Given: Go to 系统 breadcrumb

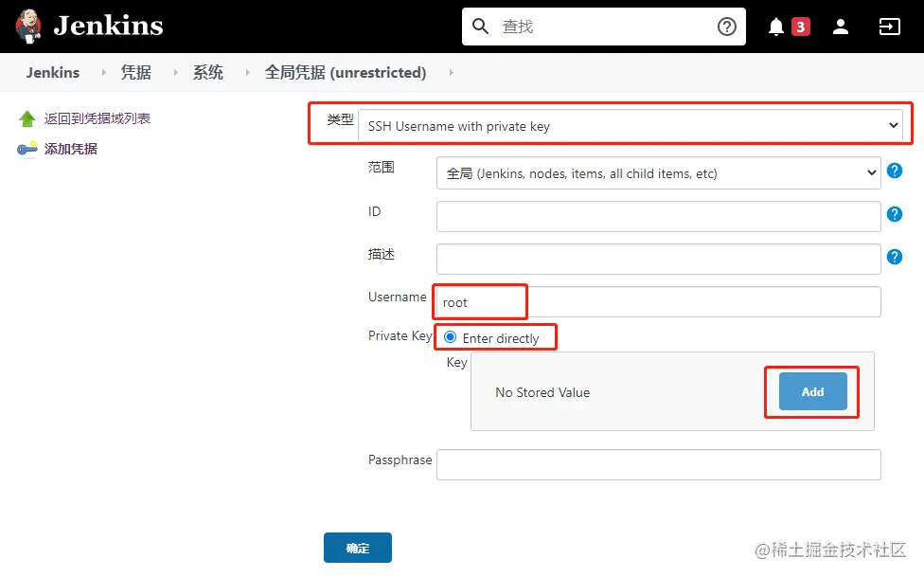Looking at the screenshot, I should [208, 73].
